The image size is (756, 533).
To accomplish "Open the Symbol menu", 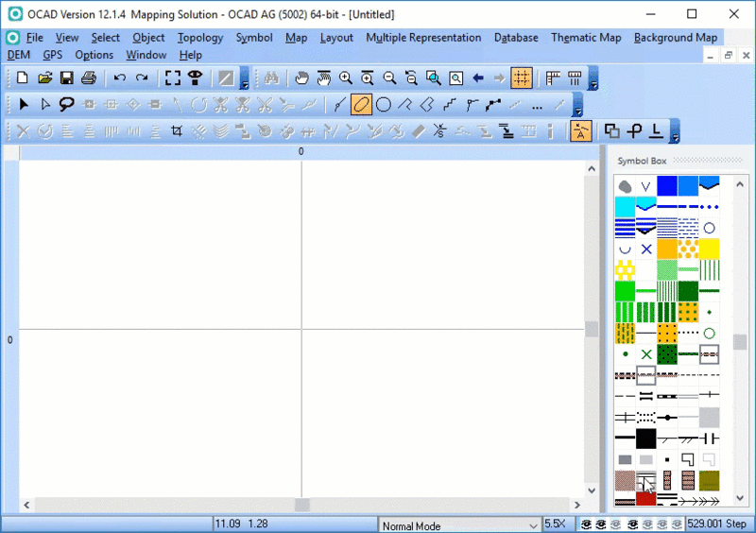I will tap(254, 38).
